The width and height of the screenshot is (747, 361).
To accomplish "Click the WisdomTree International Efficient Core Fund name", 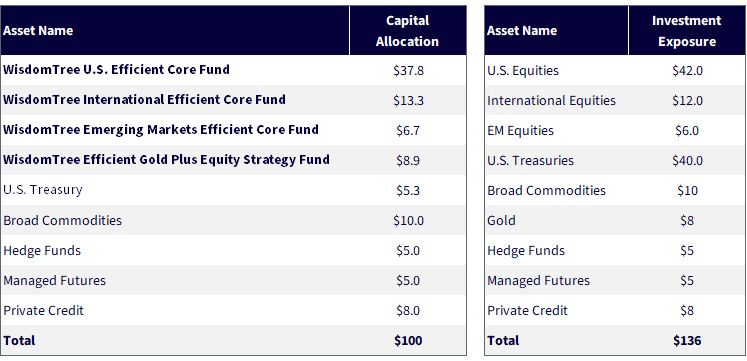I will [x=144, y=100].
